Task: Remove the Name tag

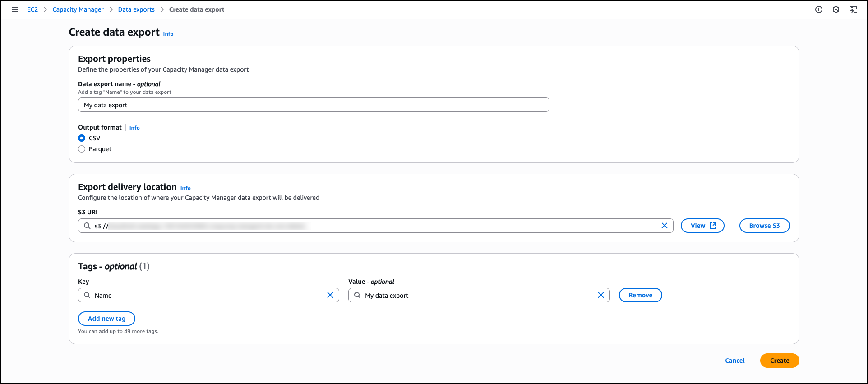Action: click(640, 295)
